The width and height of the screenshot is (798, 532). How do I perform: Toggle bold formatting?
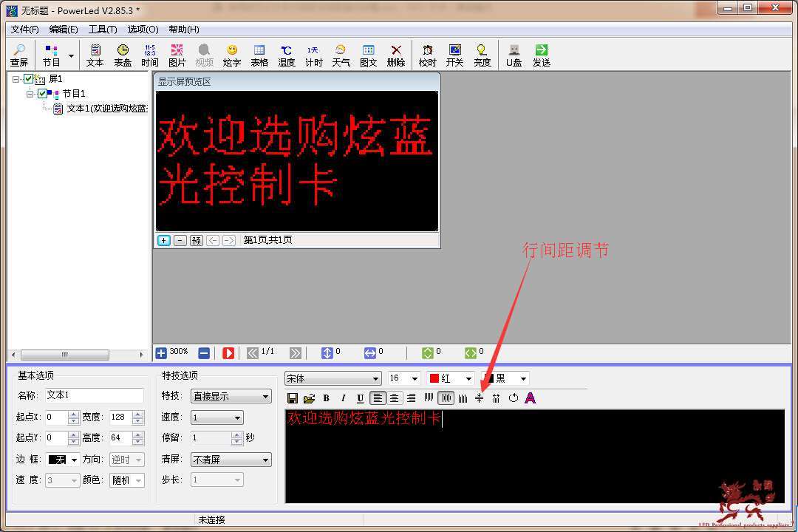pos(327,398)
